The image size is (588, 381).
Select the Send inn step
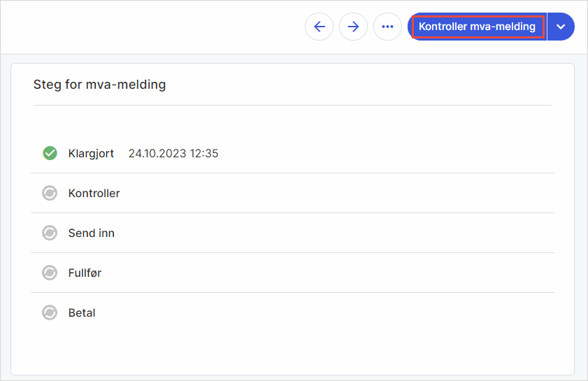pyautogui.click(x=92, y=233)
